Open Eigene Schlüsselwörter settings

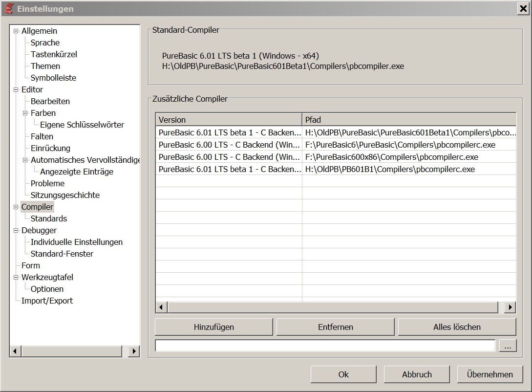[x=82, y=125]
